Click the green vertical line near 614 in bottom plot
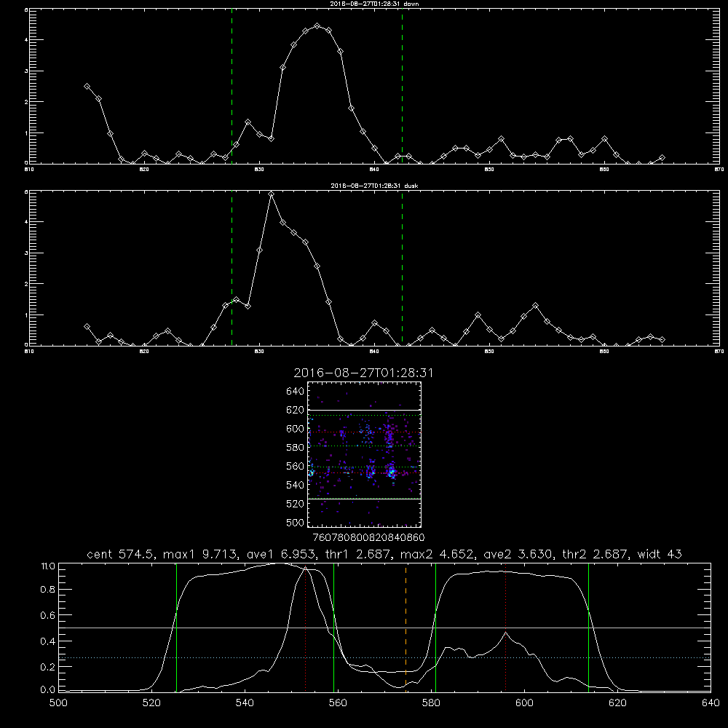The image size is (728, 728). (x=588, y=627)
